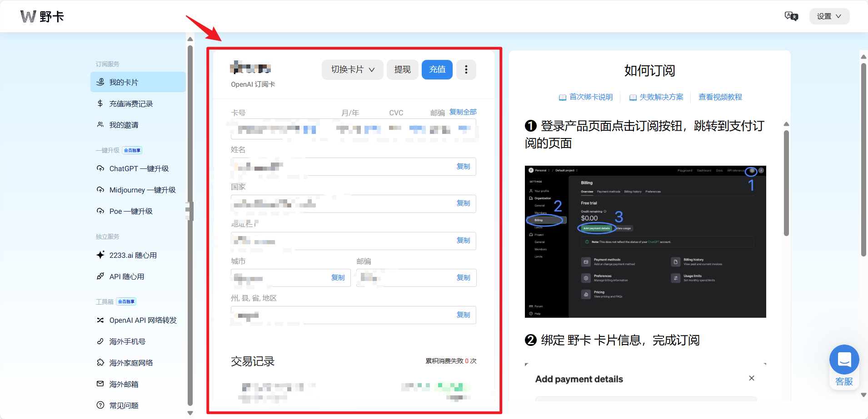Click the upgrade icon beside Poe

pos(100,211)
